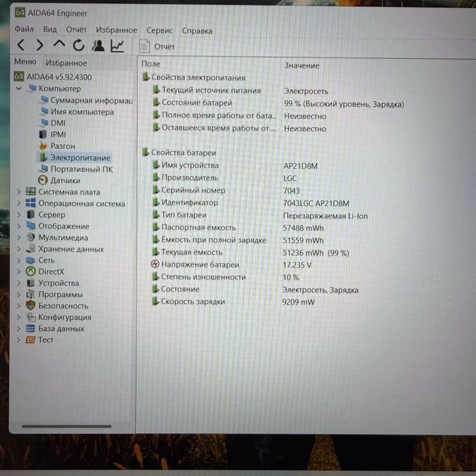The width and height of the screenshot is (476, 476).
Task: Open the DMI page
Action: tap(52, 122)
